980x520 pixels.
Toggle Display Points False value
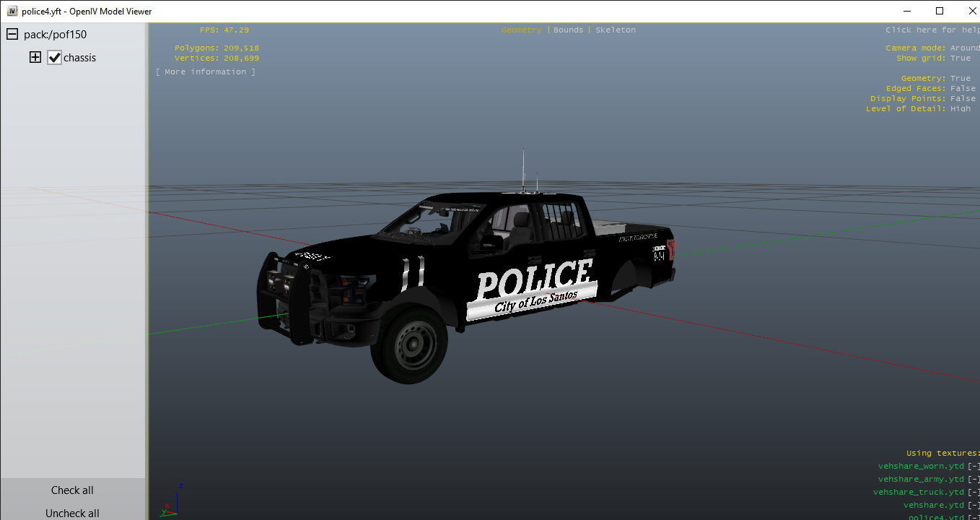[x=963, y=99]
